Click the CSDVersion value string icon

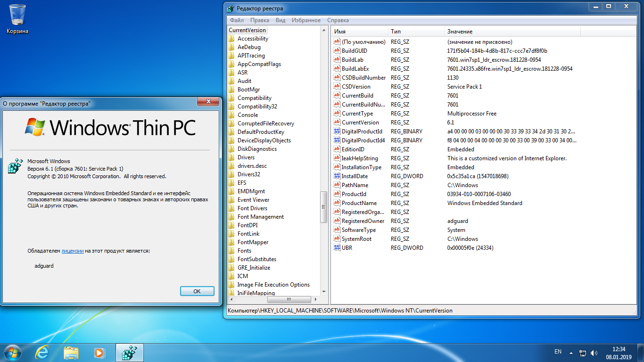[337, 86]
